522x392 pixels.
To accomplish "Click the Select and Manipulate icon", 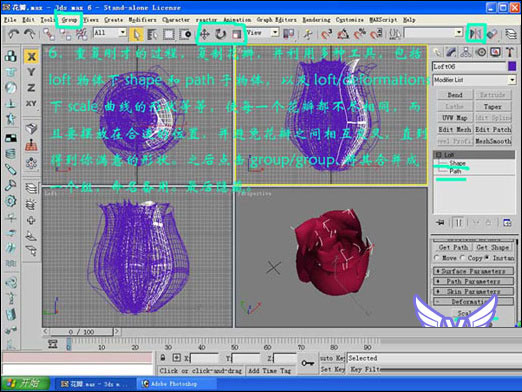I will coord(308,34).
